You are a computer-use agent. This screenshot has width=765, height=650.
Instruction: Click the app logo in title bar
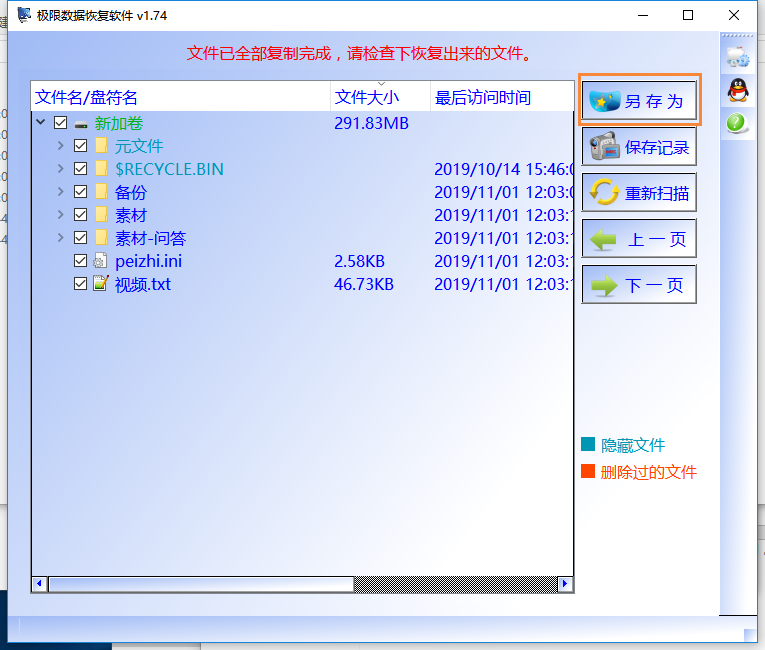click(x=24, y=15)
